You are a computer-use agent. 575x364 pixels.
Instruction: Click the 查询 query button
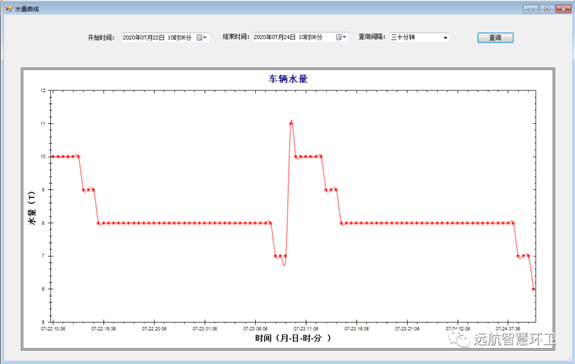[495, 37]
